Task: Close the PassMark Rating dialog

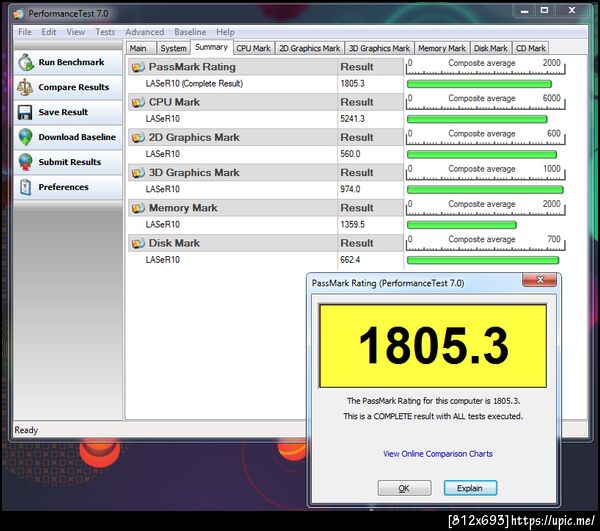Action: pyautogui.click(x=539, y=280)
